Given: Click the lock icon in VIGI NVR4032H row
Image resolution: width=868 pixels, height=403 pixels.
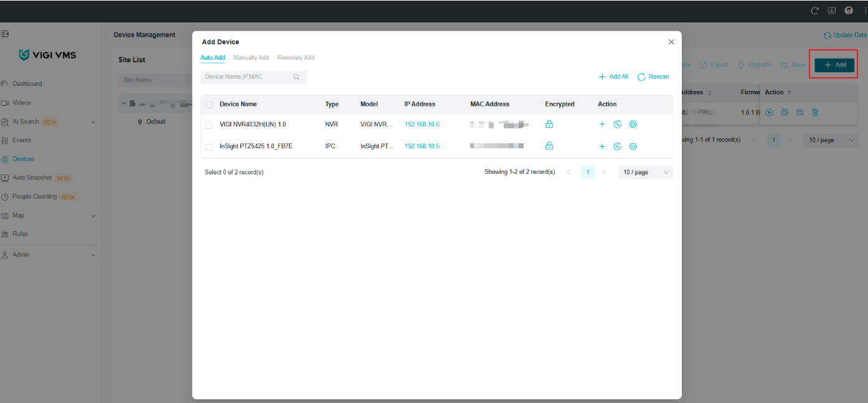Looking at the screenshot, I should tap(549, 124).
